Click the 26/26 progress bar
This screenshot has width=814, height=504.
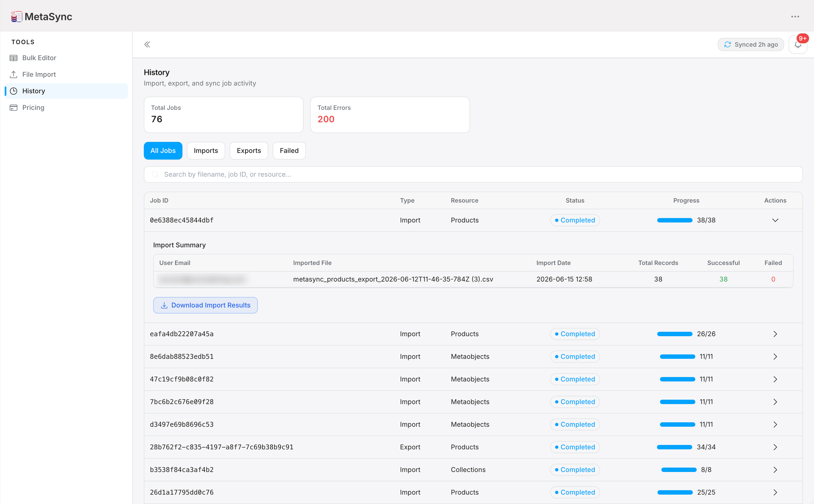click(675, 334)
